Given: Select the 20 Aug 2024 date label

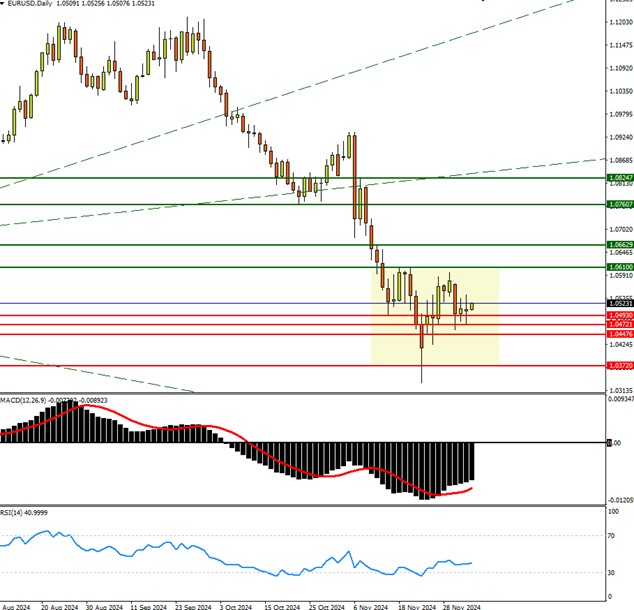Looking at the screenshot, I should (62, 605).
